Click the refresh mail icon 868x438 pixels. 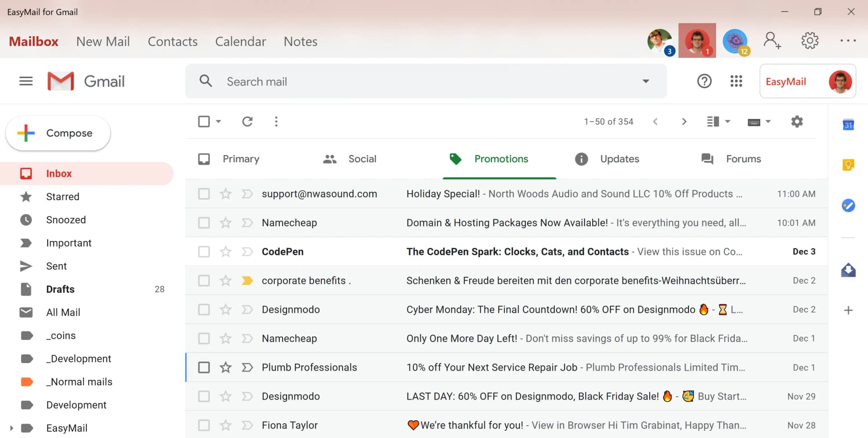(247, 122)
